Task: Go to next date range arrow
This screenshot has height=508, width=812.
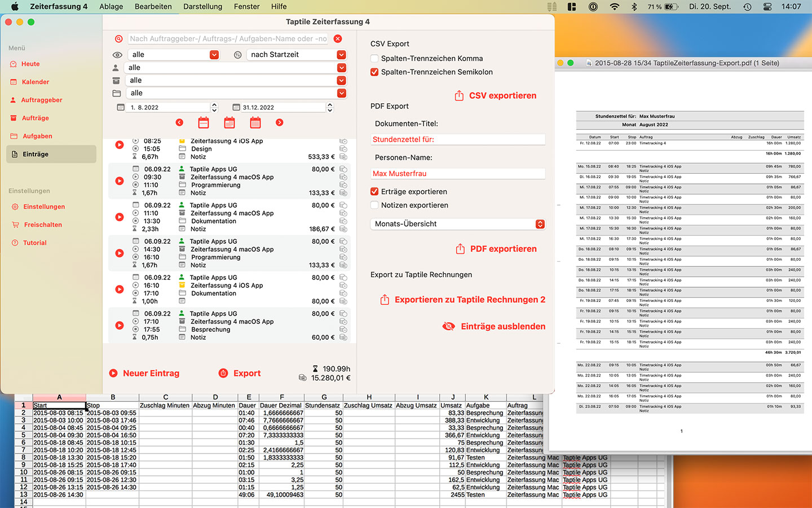Action: click(x=279, y=122)
